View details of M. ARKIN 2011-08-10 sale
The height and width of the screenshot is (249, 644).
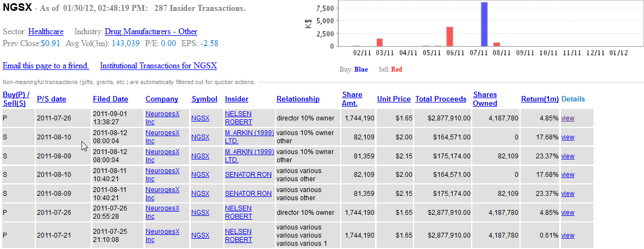click(567, 137)
